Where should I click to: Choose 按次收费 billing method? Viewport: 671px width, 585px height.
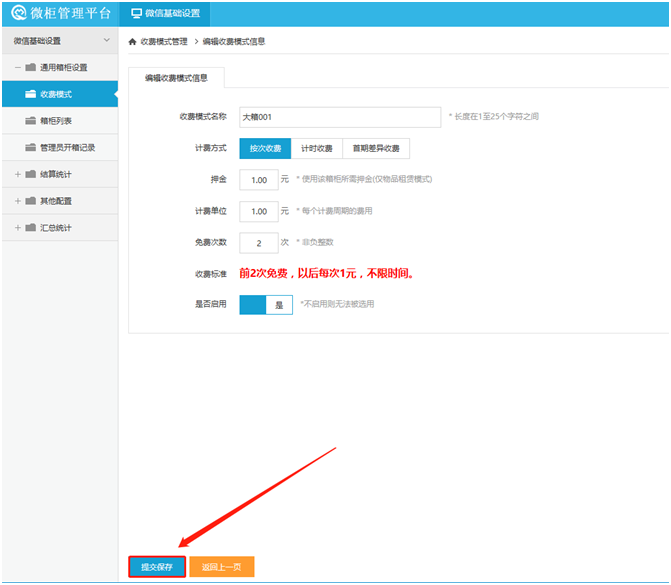pos(265,149)
